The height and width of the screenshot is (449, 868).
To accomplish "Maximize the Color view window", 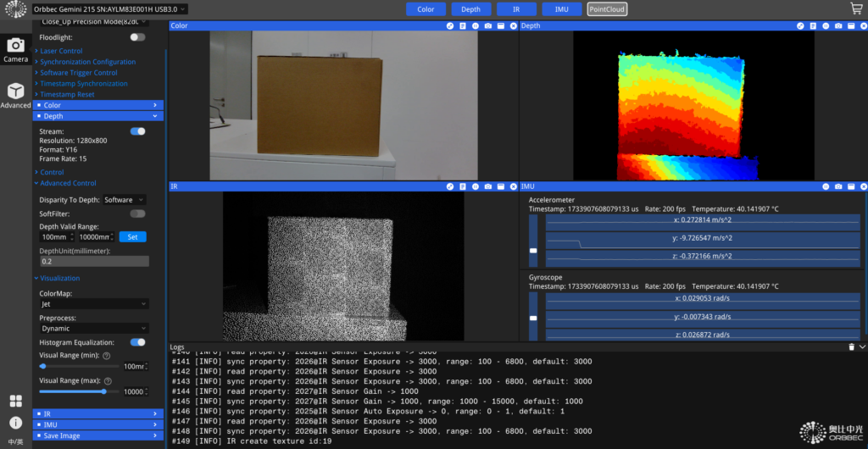I will click(x=500, y=26).
